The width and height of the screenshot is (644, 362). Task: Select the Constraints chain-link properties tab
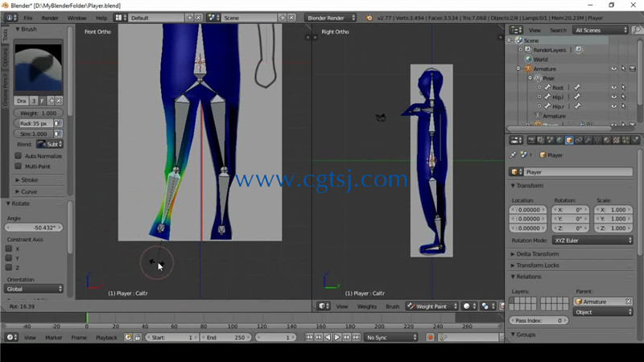click(578, 140)
